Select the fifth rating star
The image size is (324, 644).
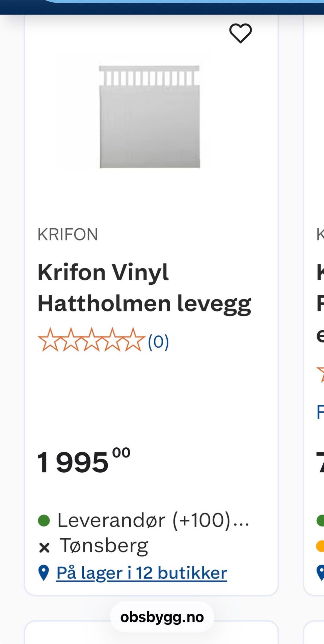(x=133, y=340)
